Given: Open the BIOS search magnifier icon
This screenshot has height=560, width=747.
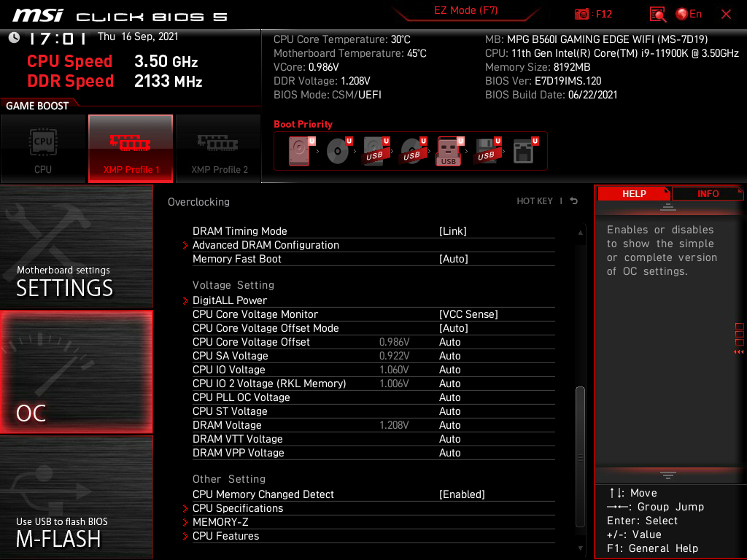Looking at the screenshot, I should [x=658, y=15].
